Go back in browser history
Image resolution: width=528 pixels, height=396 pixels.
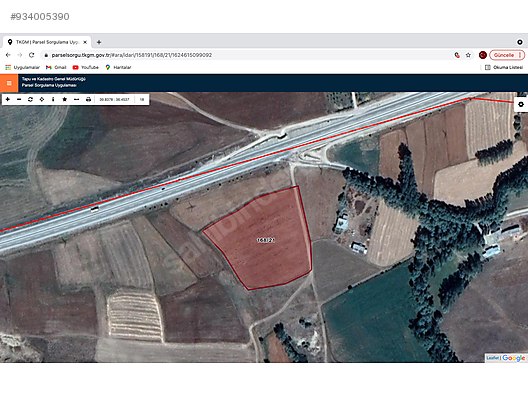pyautogui.click(x=8, y=55)
